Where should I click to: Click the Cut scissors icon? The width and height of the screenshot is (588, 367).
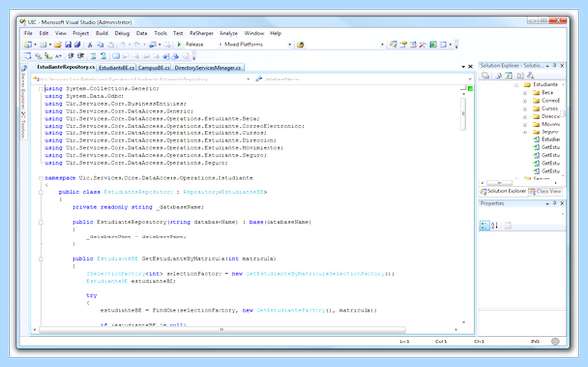[90, 45]
